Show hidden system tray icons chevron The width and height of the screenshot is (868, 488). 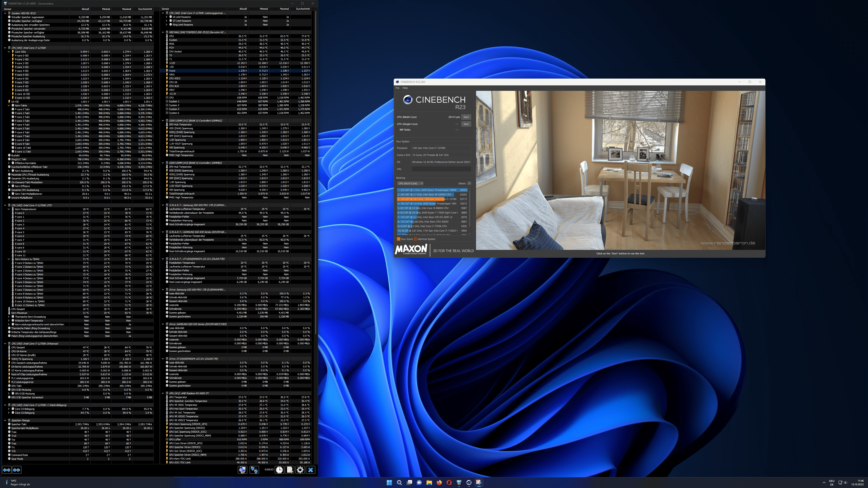point(824,483)
